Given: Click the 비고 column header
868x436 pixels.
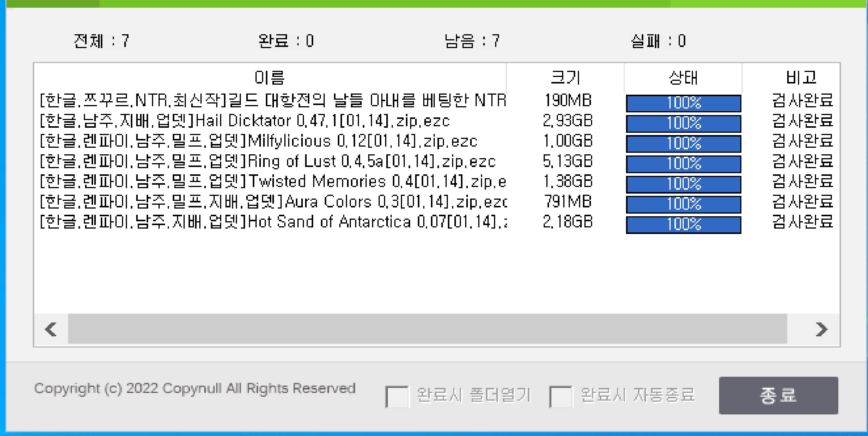Looking at the screenshot, I should (801, 78).
